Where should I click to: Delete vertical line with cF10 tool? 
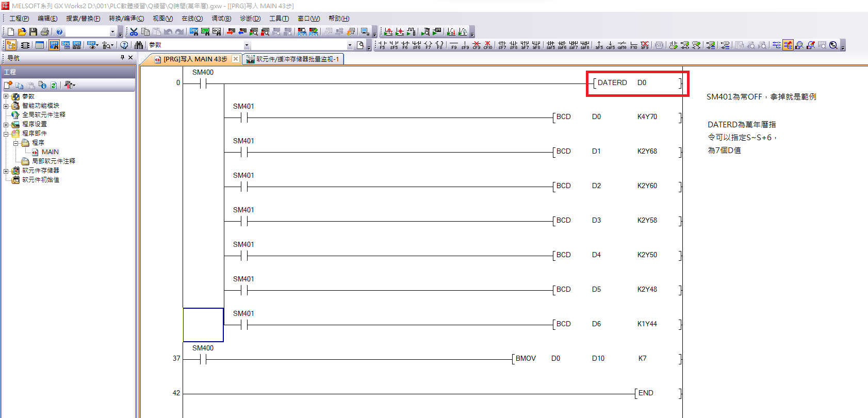(487, 45)
